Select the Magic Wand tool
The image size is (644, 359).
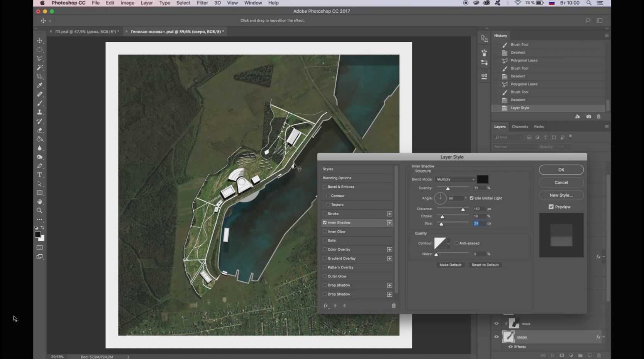pos(40,68)
